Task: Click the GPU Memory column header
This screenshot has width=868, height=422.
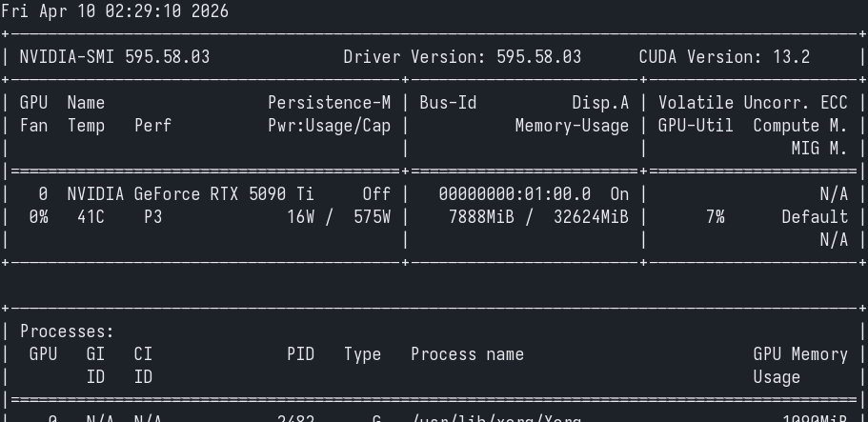Action: point(800,354)
